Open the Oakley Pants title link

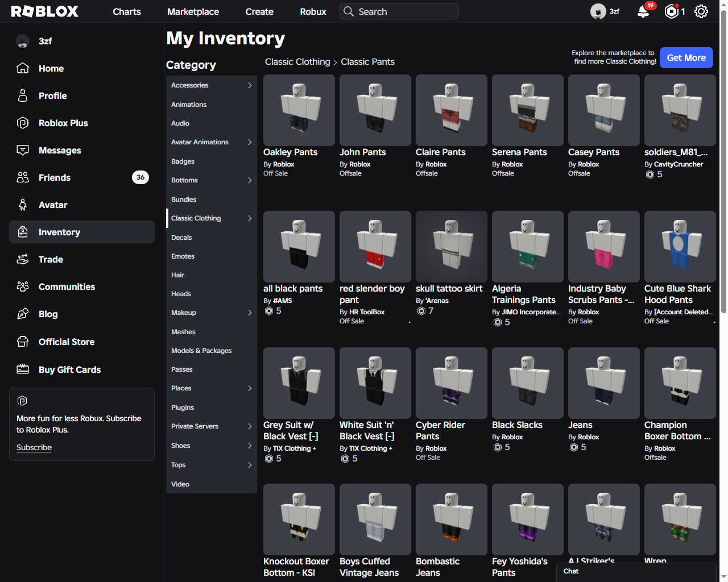pyautogui.click(x=290, y=152)
